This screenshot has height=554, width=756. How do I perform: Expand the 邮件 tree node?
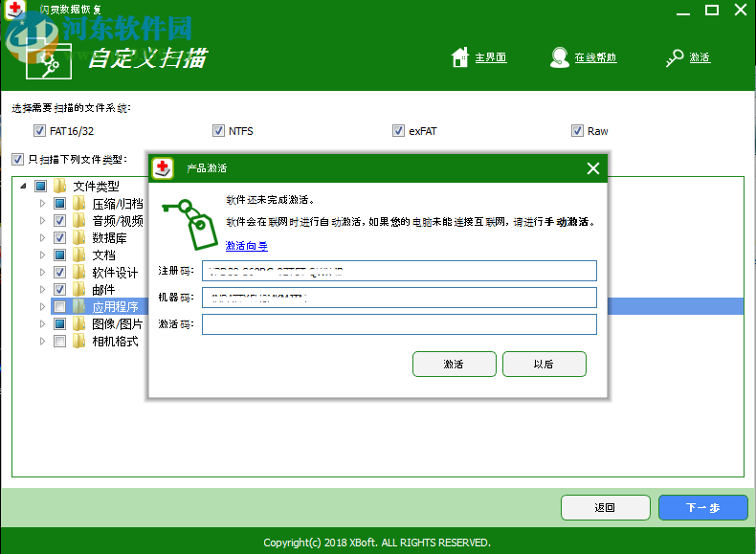pos(42,289)
